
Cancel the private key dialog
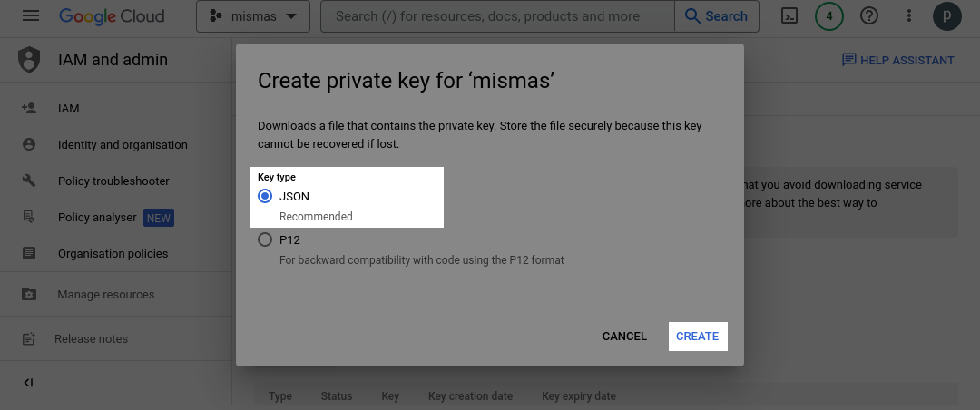[624, 337]
